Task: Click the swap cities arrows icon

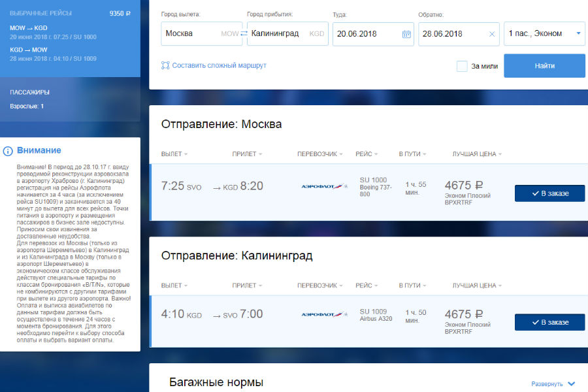Action: point(244,33)
